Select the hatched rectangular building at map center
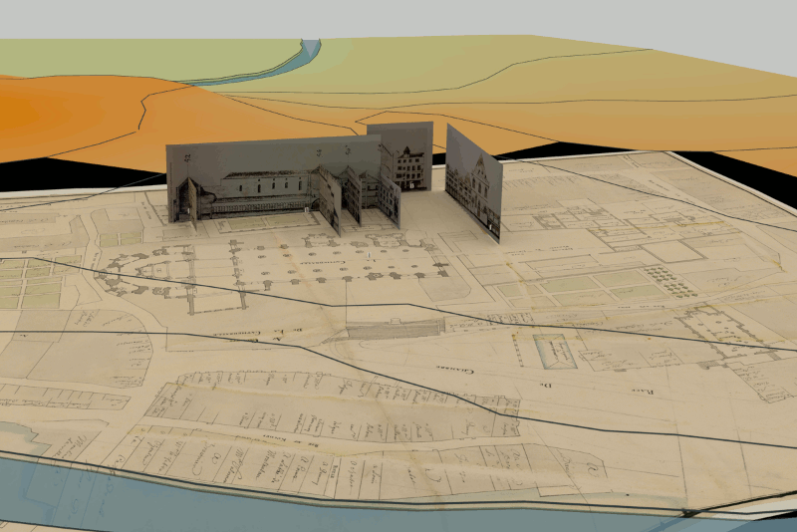Screen dimensions: 797x532 point(394,329)
